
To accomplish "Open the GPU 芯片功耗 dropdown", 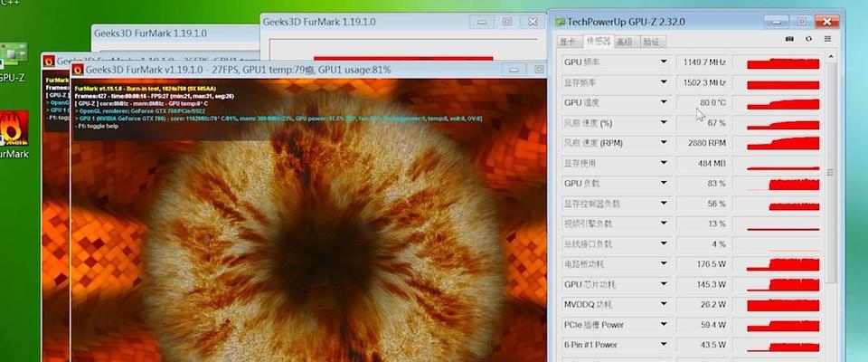I will [664, 284].
